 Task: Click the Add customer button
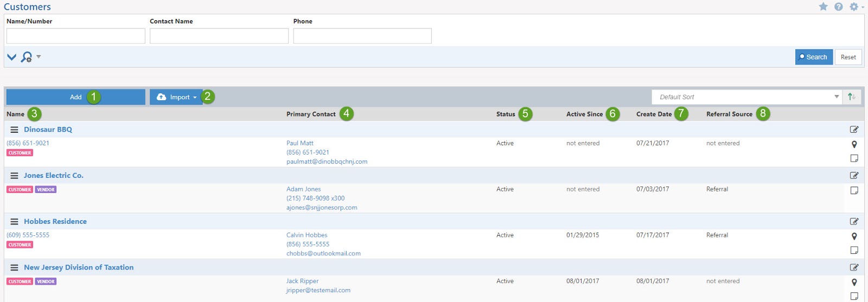76,97
